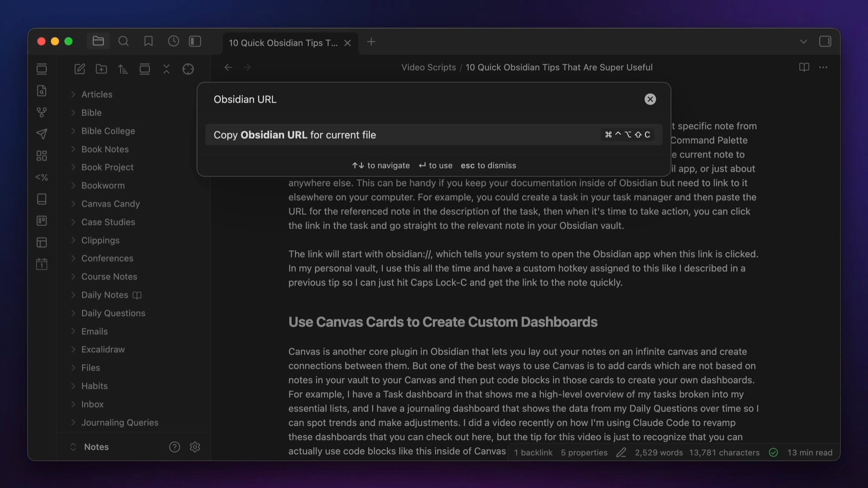Expand the Daily Notes folder
The height and width of the screenshot is (488, 868).
104,295
